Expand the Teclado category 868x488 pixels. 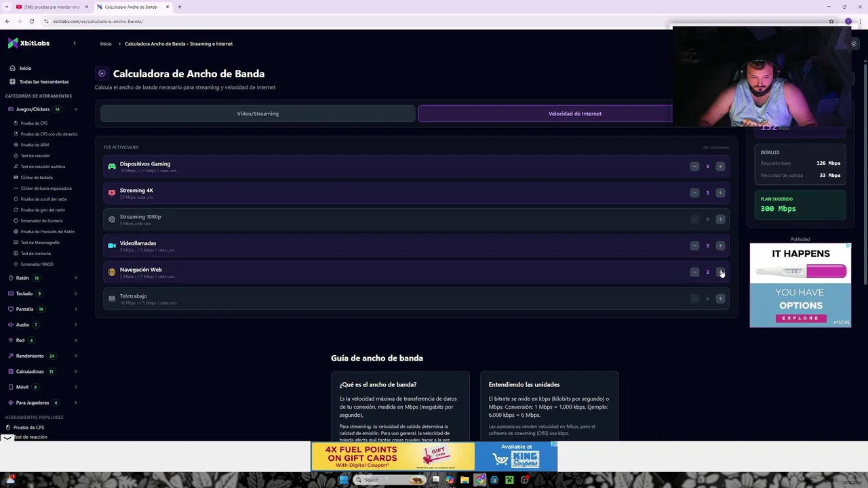tap(42, 293)
